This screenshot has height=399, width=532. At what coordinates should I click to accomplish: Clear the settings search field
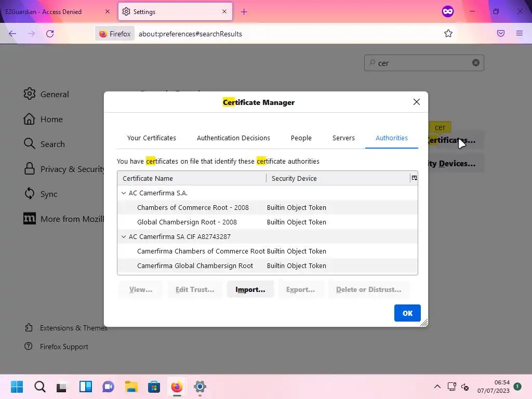pos(476,63)
